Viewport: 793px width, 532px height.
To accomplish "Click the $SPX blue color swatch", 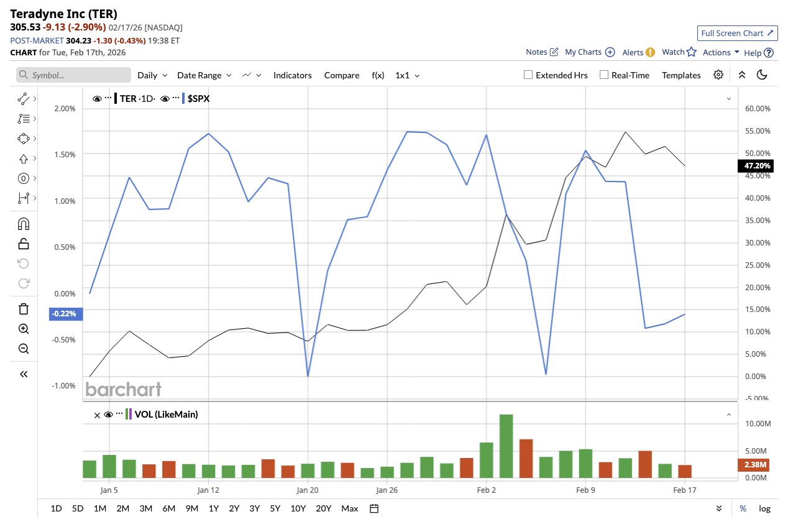I will pos(184,98).
